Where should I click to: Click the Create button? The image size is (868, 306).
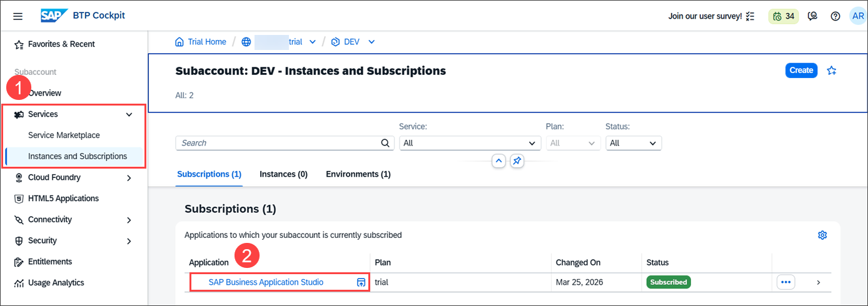click(x=801, y=71)
